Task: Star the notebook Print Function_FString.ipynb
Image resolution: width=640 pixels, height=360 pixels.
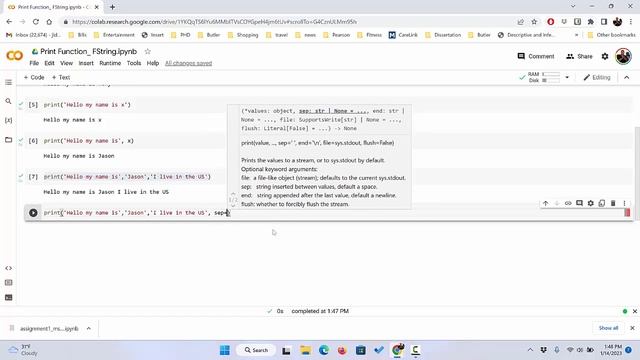Action: coord(148,51)
